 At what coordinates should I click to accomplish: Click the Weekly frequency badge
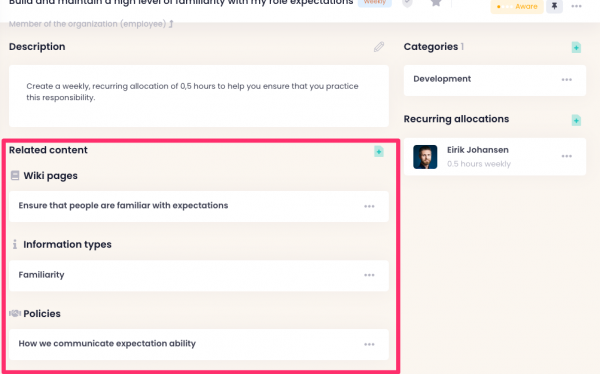[375, 2]
